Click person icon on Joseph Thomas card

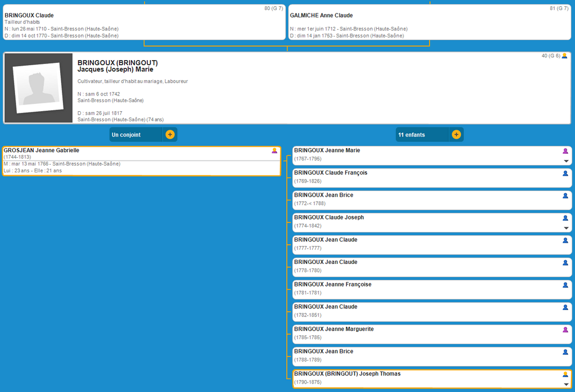pyautogui.click(x=565, y=374)
